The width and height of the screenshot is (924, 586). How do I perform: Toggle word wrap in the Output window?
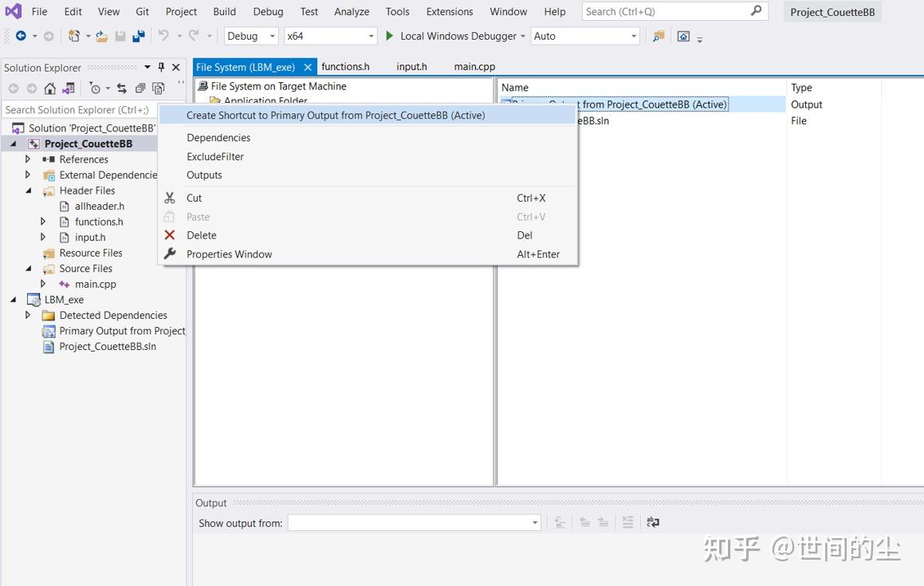652,521
